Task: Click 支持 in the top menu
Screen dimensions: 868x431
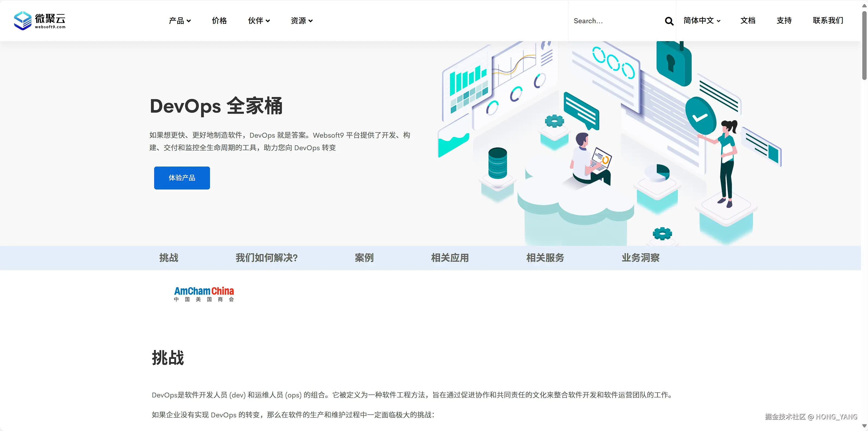Action: pyautogui.click(x=784, y=20)
